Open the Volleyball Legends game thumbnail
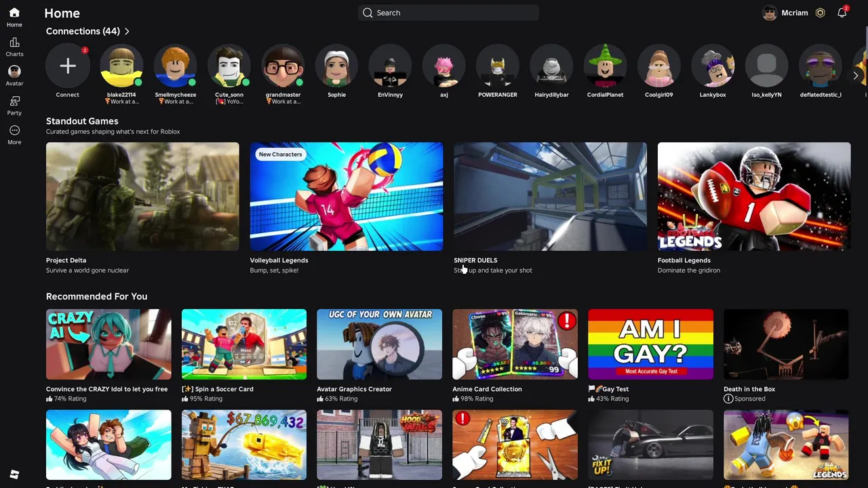The height and width of the screenshot is (488, 868). [347, 197]
